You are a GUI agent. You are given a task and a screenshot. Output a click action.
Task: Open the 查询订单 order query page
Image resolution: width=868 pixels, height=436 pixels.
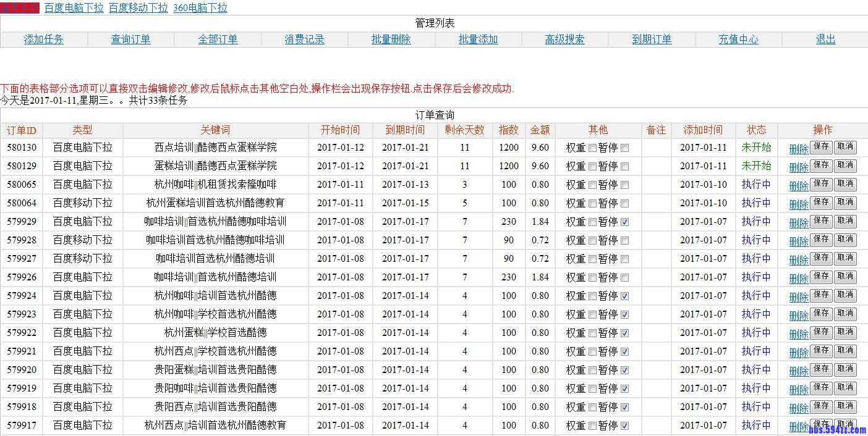(x=130, y=39)
